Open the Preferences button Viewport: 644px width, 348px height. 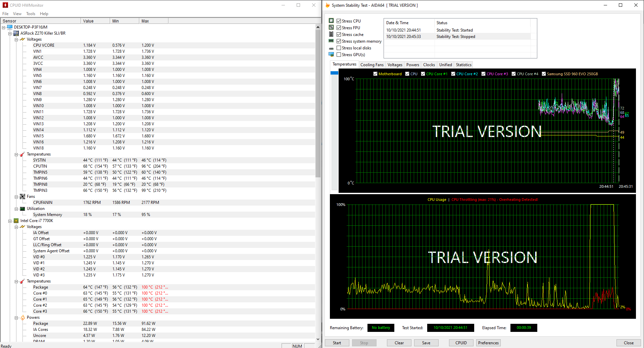(x=488, y=343)
